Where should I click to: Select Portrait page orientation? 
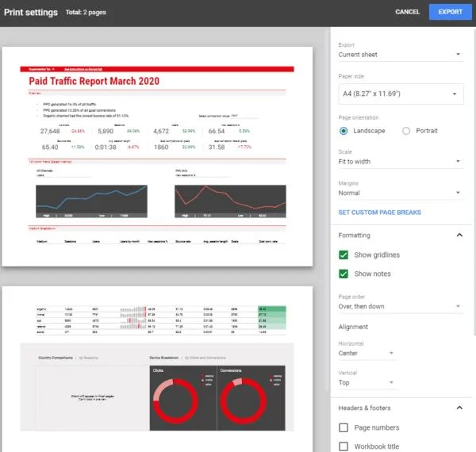(406, 131)
